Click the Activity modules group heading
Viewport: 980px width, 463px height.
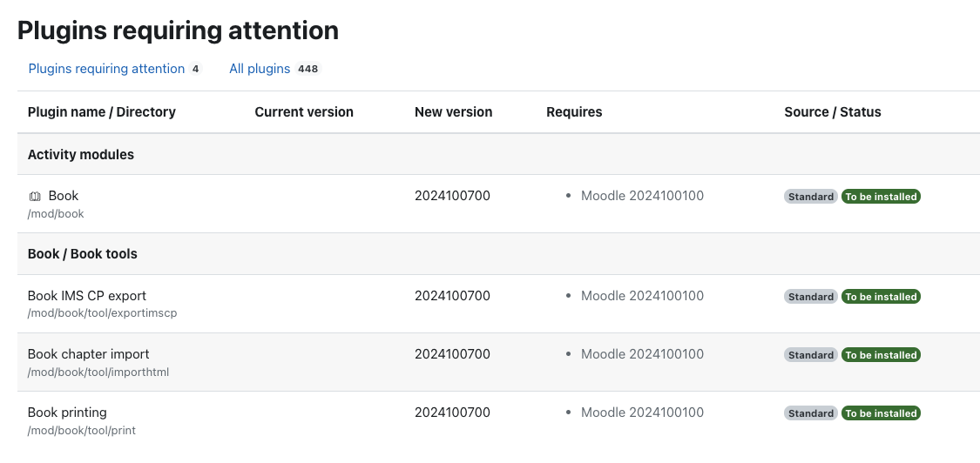pos(81,154)
